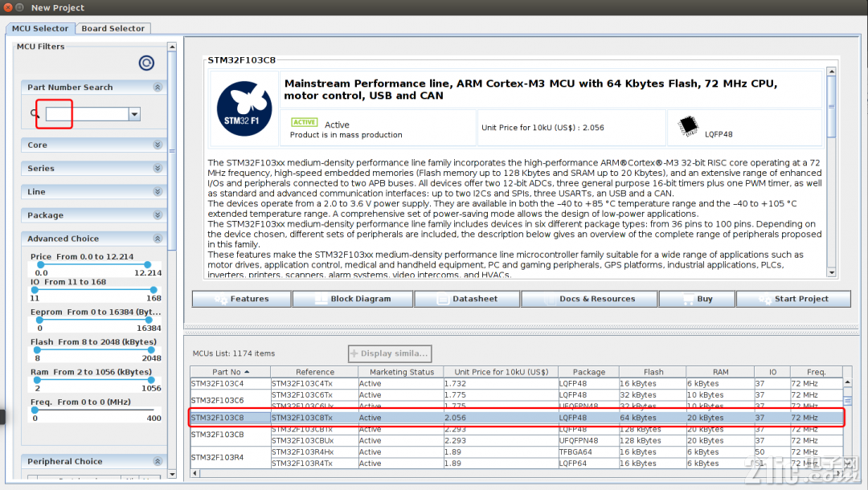Collapse the Peripheral Choice section
The image size is (868, 490).
click(158, 461)
